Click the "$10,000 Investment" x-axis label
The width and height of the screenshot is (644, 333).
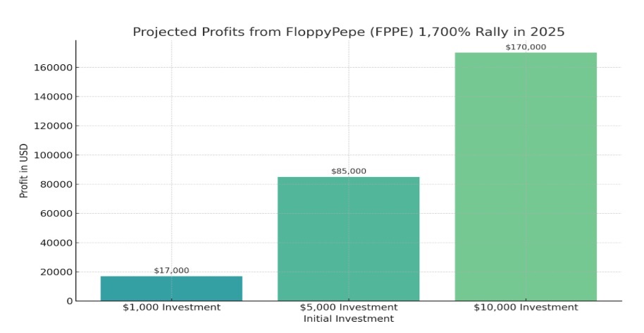526,307
